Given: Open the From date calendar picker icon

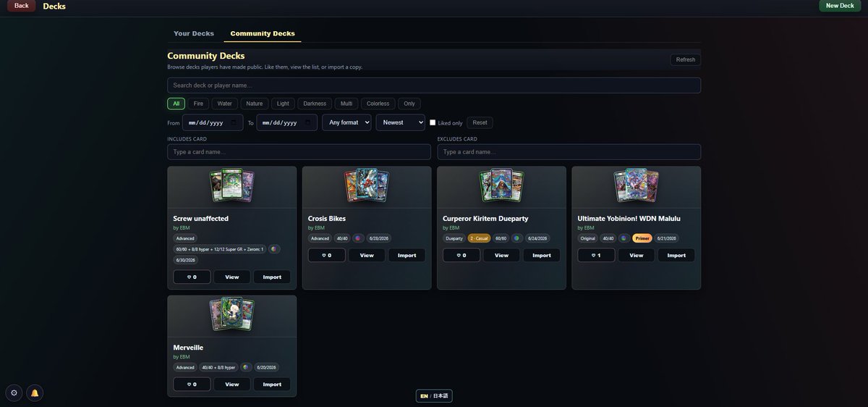Looking at the screenshot, I should pyautogui.click(x=234, y=122).
